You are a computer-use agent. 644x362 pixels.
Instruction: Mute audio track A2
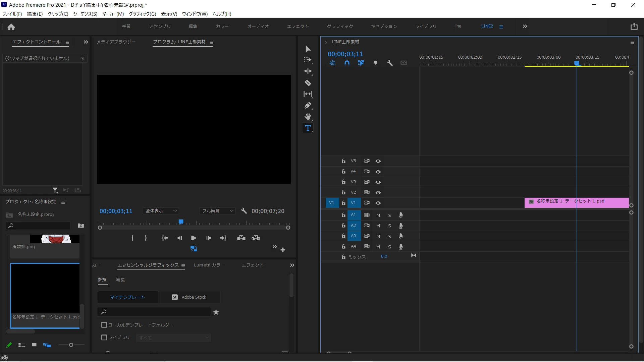point(378,226)
